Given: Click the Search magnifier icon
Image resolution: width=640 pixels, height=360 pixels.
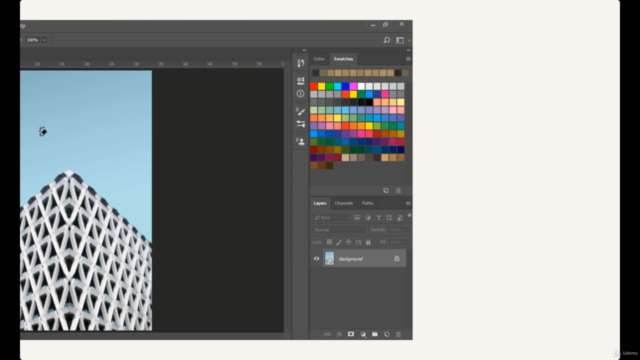Looking at the screenshot, I should click(x=386, y=40).
